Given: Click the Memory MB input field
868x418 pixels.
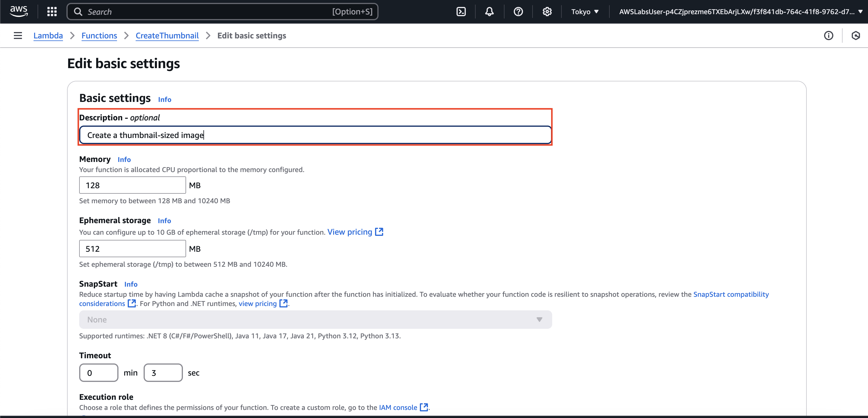Looking at the screenshot, I should click(132, 185).
